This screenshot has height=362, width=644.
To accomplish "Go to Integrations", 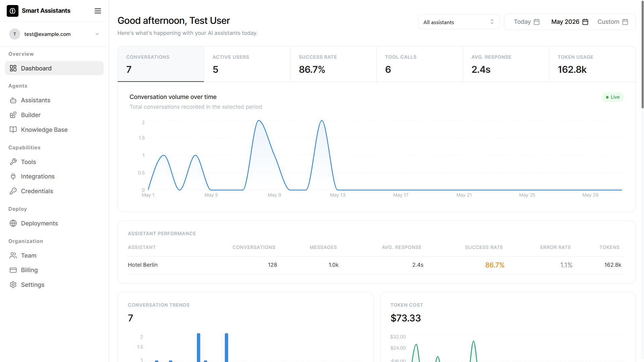I will pyautogui.click(x=54, y=176).
